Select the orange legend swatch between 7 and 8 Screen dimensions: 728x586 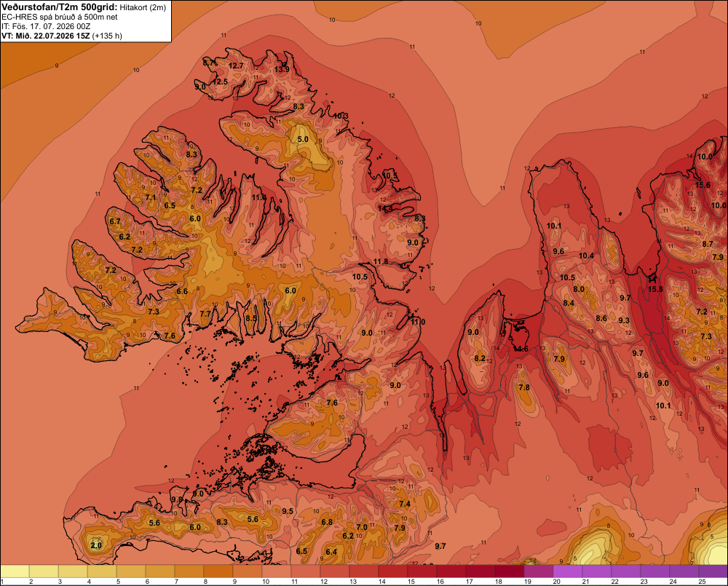[189, 571]
